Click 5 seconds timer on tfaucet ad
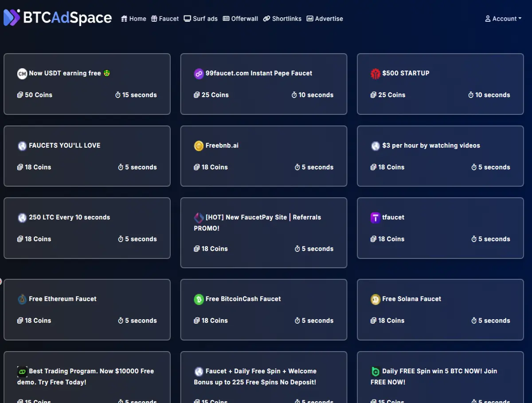Image resolution: width=532 pixels, height=403 pixels. [491, 239]
